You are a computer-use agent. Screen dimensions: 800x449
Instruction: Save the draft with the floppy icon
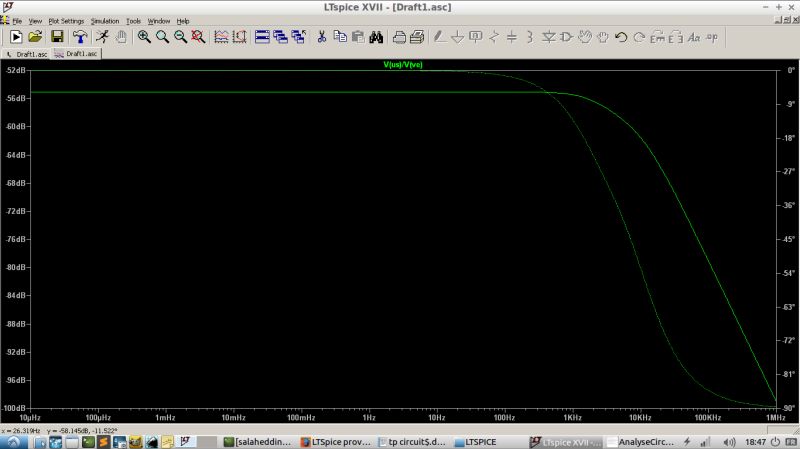57,37
